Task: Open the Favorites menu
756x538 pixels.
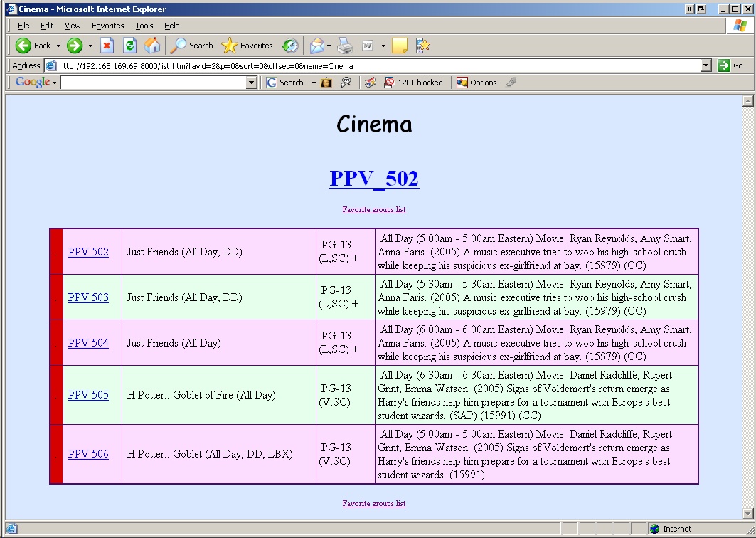Action: pos(107,26)
